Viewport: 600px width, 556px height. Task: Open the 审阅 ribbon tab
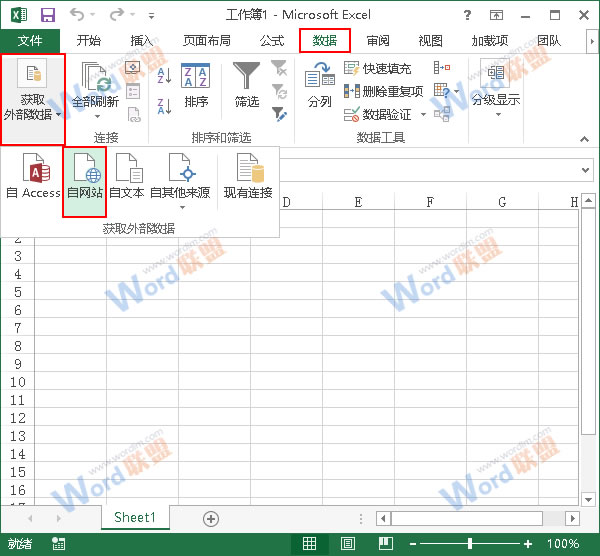point(378,41)
